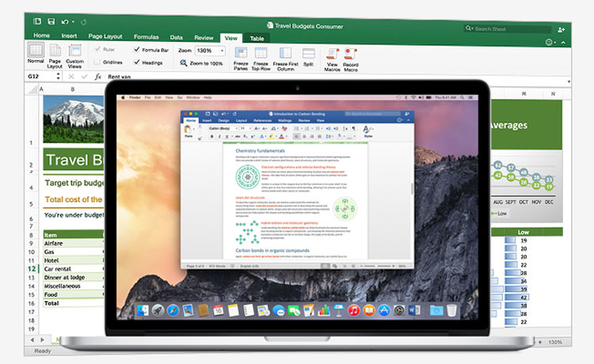594x364 pixels.
Task: Switch to Page Layout view icon
Action: click(55, 51)
